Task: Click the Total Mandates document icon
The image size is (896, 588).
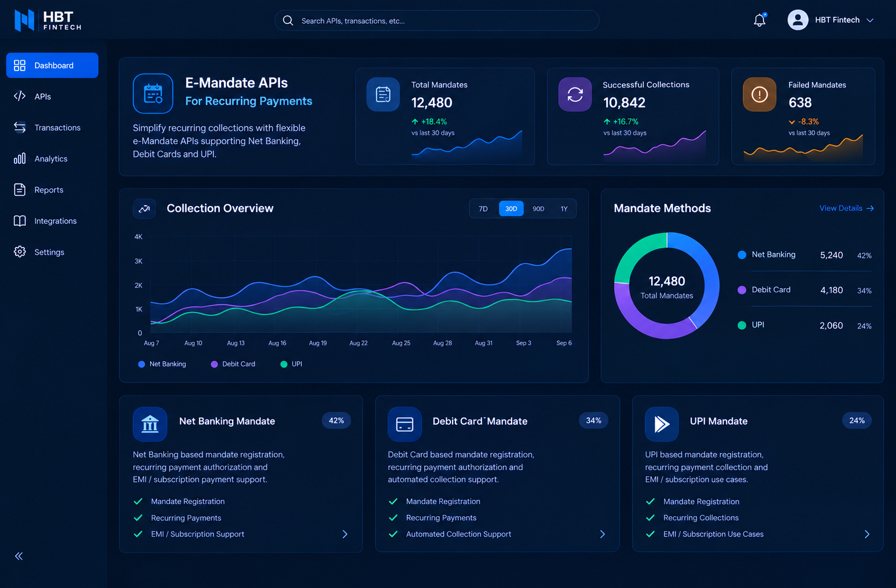Action: 383,94
